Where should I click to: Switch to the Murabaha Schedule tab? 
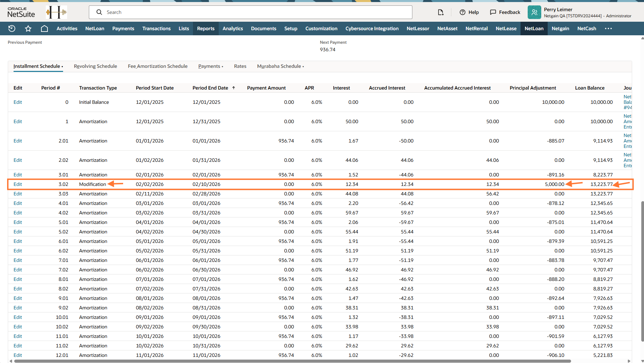tap(279, 66)
